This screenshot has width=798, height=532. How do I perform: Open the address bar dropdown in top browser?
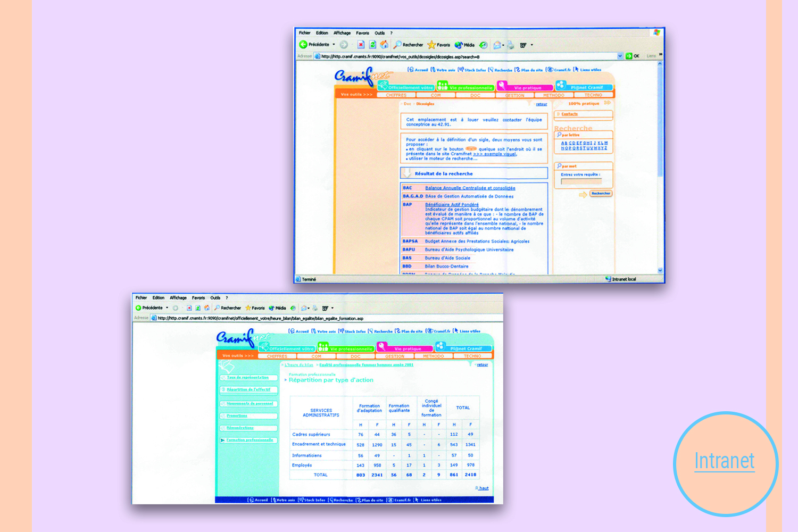[620, 56]
